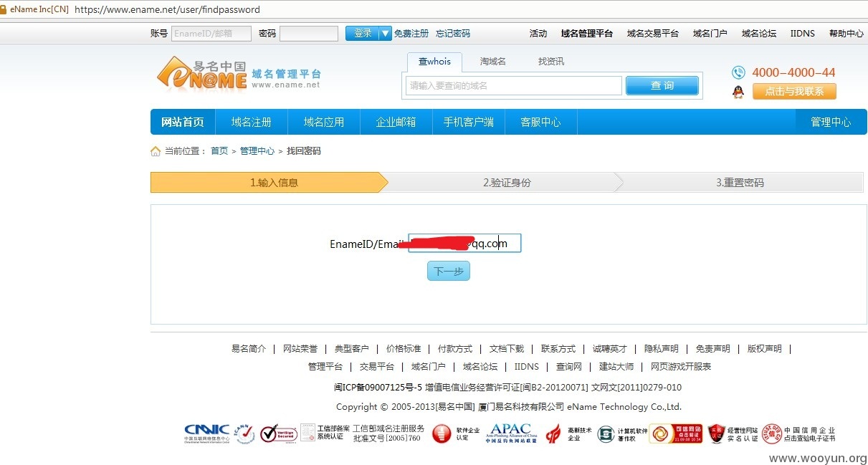
Task: Open 隐私声明 footer link
Action: pos(662,349)
